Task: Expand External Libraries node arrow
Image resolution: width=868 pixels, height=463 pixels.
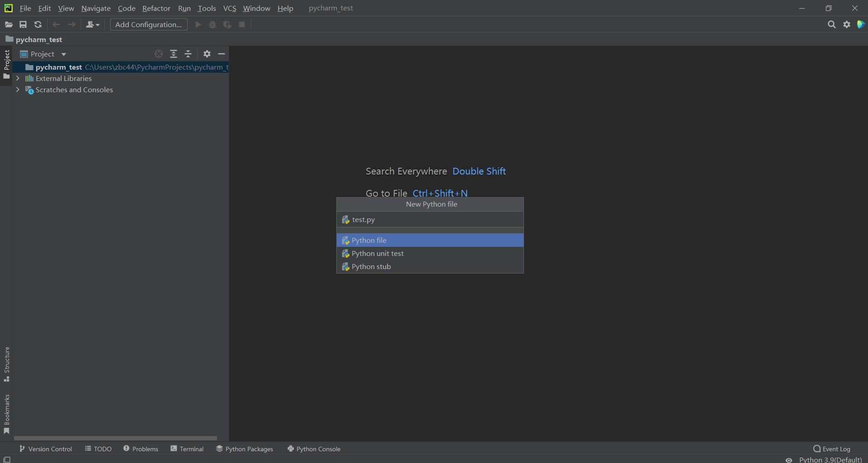Action: coord(18,78)
